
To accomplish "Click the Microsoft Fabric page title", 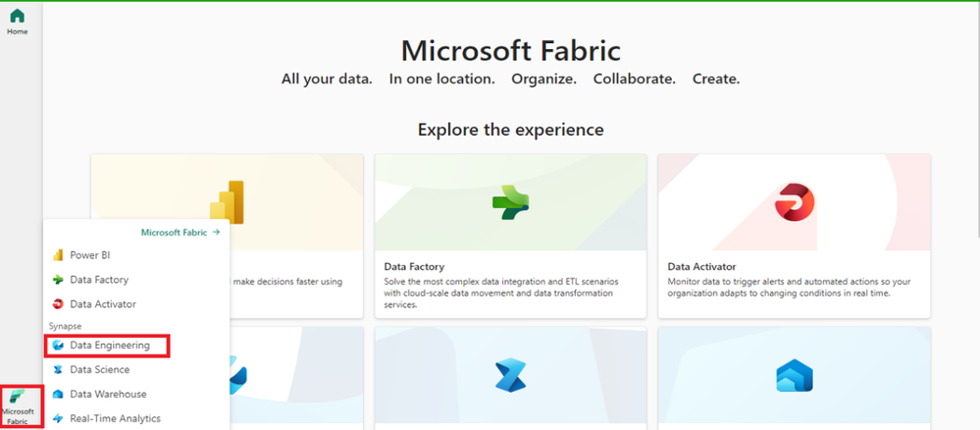I will 511,50.
